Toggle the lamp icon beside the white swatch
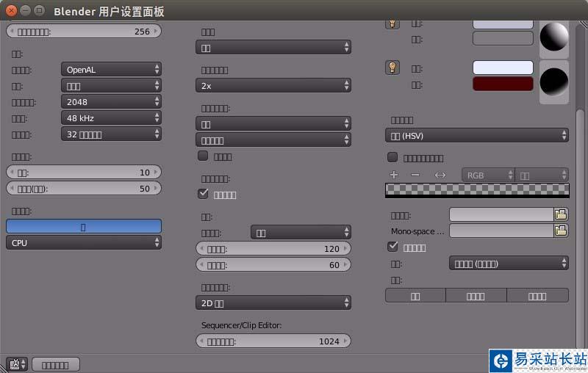The height and width of the screenshot is (373, 588). [x=392, y=68]
